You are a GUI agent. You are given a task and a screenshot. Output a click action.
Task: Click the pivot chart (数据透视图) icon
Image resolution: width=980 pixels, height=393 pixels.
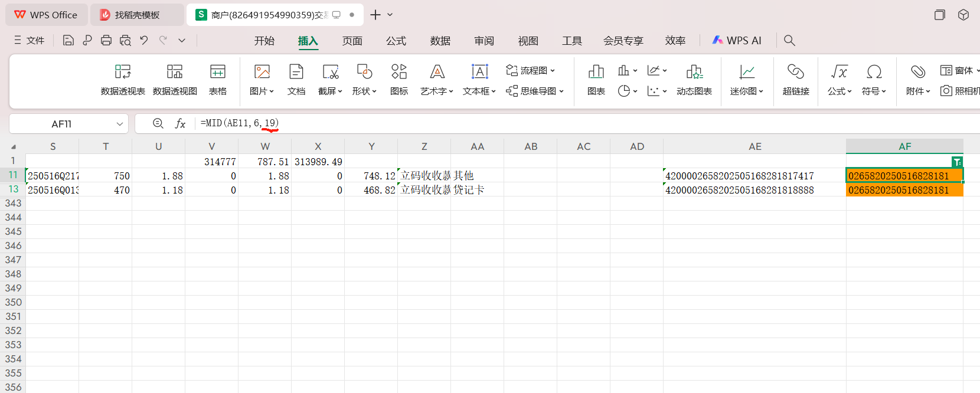click(175, 79)
